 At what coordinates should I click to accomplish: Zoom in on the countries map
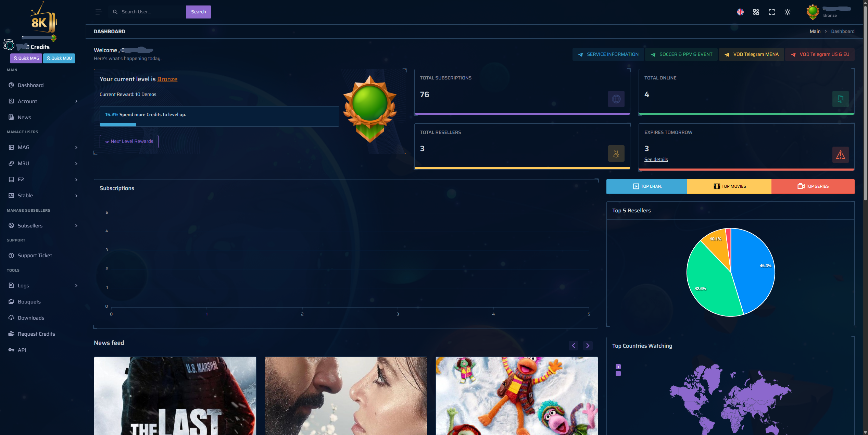[618, 367]
